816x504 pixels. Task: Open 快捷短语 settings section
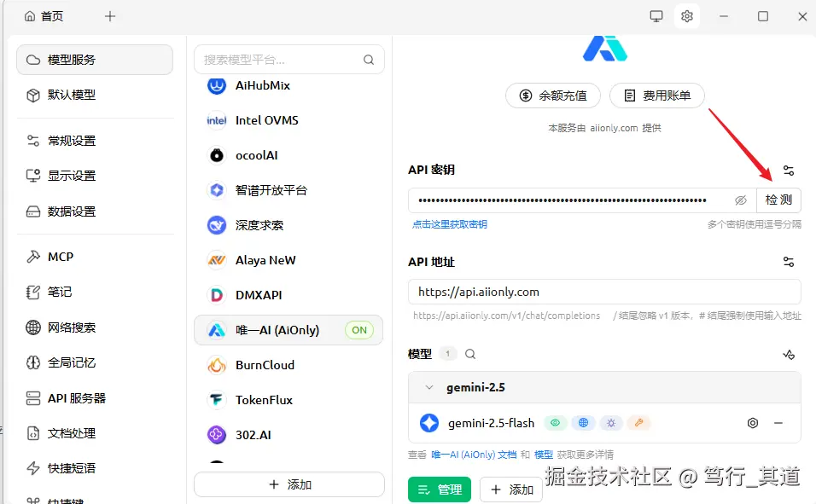coord(95,468)
